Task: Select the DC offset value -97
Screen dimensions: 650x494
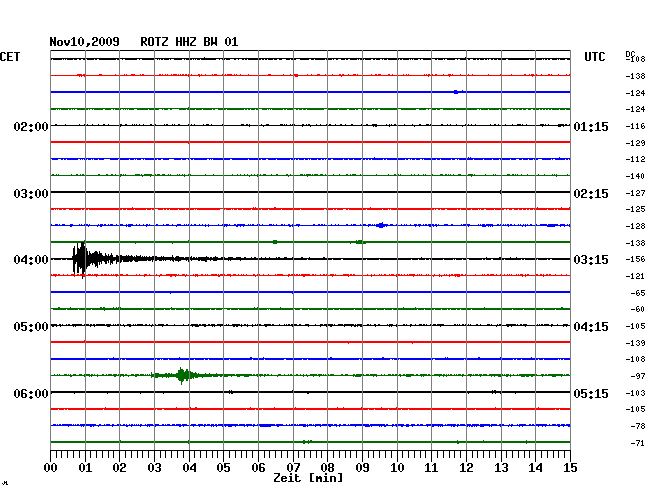Action: [638, 376]
